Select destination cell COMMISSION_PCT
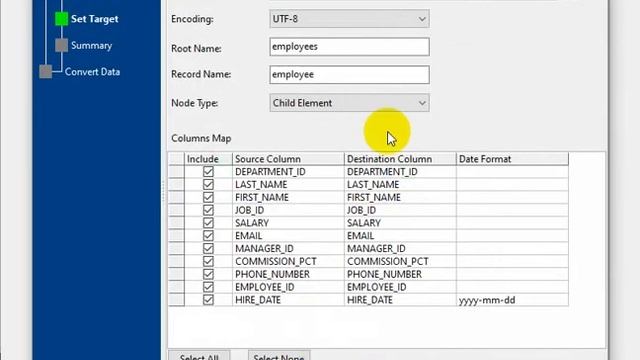This screenshot has width=640, height=360. [400, 261]
